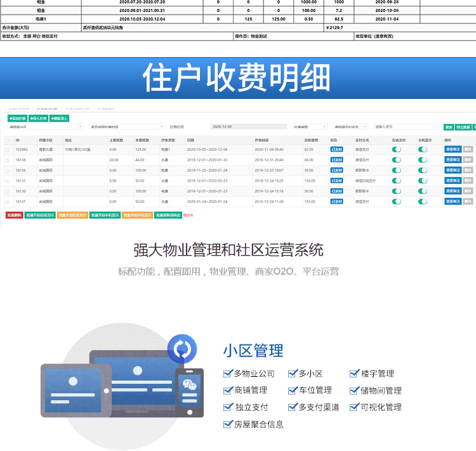Tick the select-all checkbox in table header
The height and width of the screenshot is (451, 476).
click(7, 140)
